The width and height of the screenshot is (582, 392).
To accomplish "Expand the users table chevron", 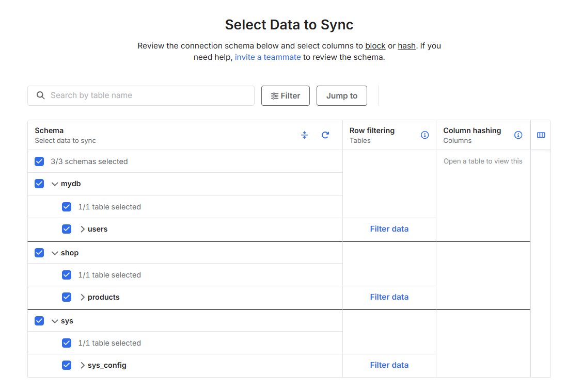I will click(x=83, y=229).
